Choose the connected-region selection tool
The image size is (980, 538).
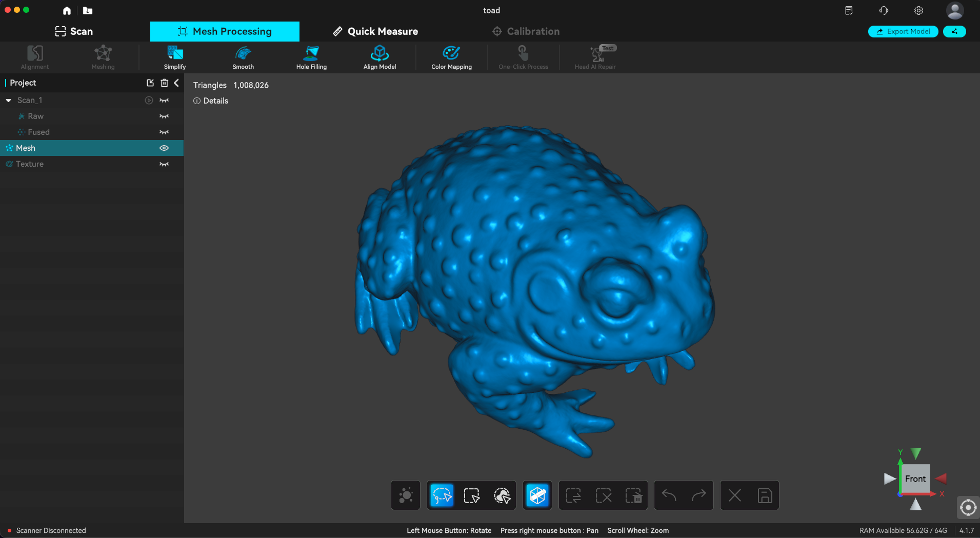pos(502,495)
